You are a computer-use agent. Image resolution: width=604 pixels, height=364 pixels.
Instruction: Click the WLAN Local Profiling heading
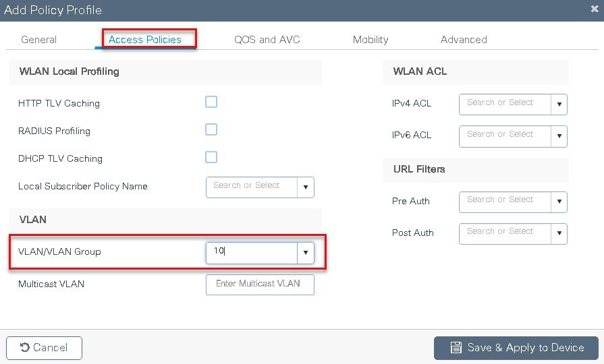(x=70, y=71)
